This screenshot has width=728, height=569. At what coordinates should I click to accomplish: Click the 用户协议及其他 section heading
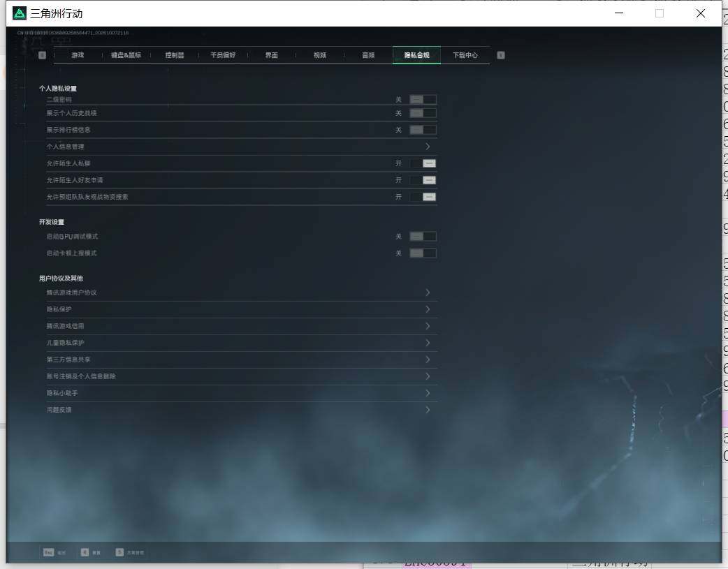click(61, 279)
